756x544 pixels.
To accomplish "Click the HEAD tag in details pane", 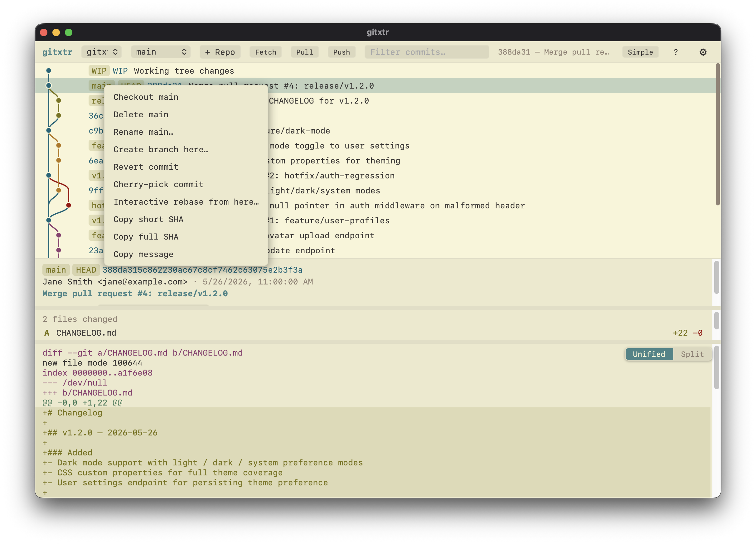I will pos(86,270).
